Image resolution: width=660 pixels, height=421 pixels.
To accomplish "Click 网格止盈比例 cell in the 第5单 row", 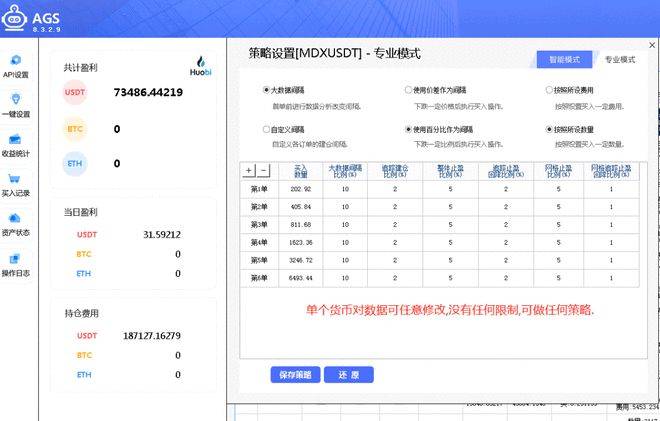I will (x=559, y=260).
